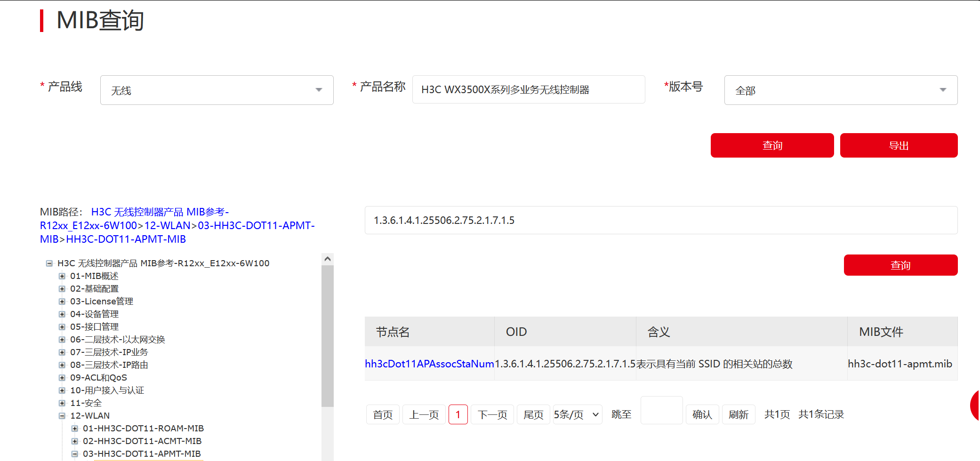Expand the 10-用户接入与认证 tree node
The image size is (980, 461).
click(x=62, y=390)
